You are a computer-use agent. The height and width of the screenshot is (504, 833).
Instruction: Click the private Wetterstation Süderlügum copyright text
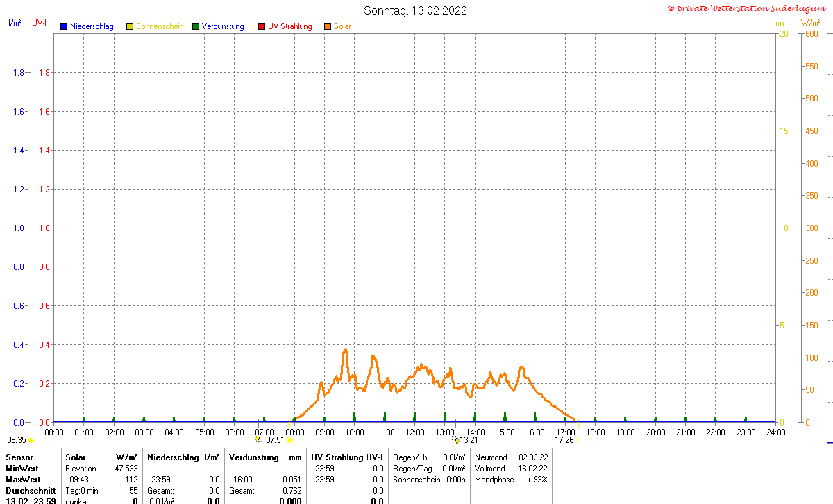click(746, 8)
